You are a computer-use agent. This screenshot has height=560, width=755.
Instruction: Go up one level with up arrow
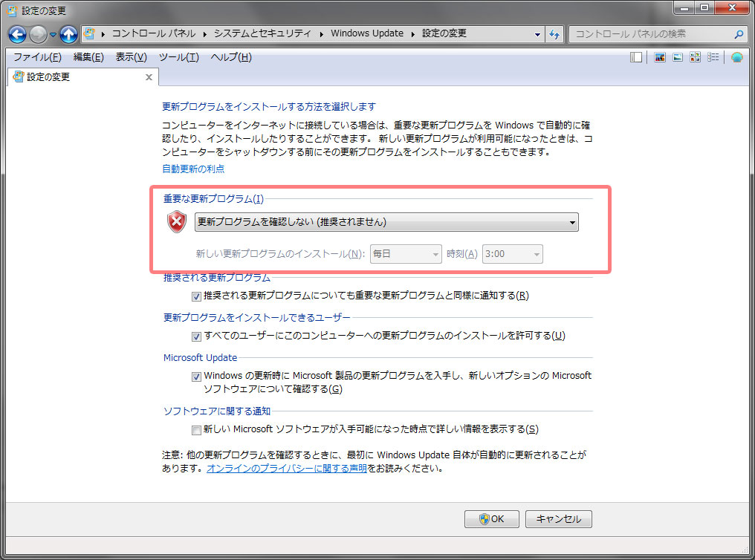pos(69,34)
